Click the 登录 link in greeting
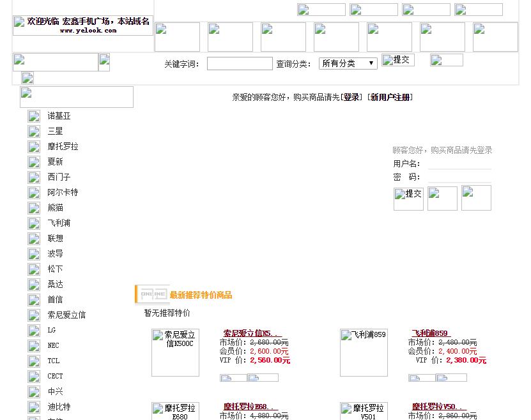The image size is (531, 420). pyautogui.click(x=351, y=98)
